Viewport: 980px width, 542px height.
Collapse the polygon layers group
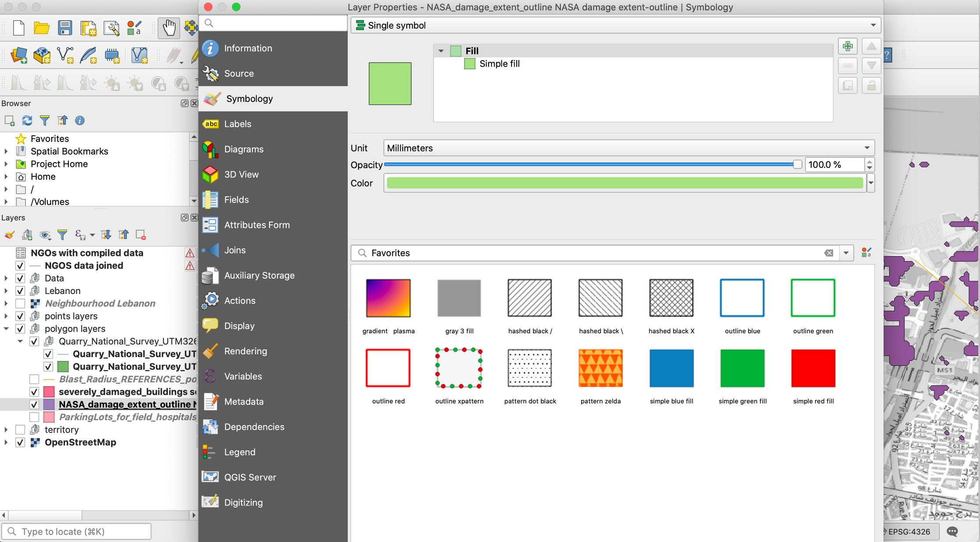pos(6,329)
